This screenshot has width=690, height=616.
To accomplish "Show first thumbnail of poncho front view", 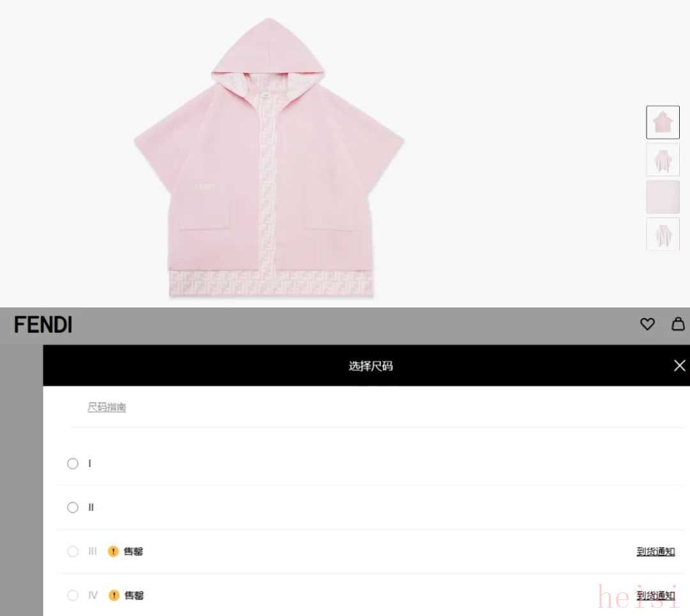I will click(x=663, y=122).
